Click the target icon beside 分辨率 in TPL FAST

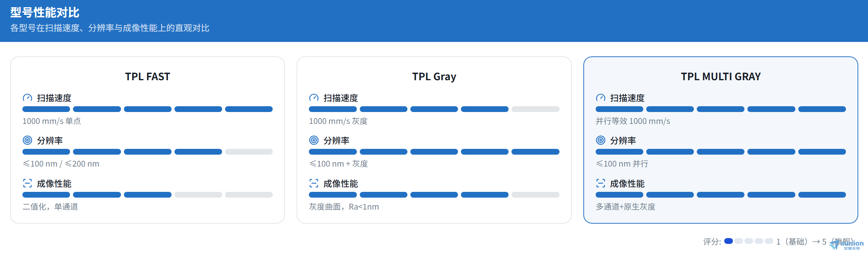click(x=27, y=140)
